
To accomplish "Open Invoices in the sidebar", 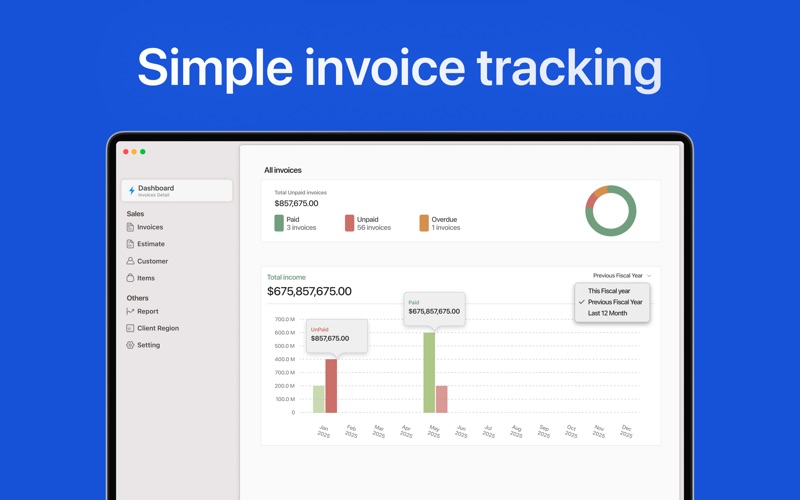I will pyautogui.click(x=150, y=227).
